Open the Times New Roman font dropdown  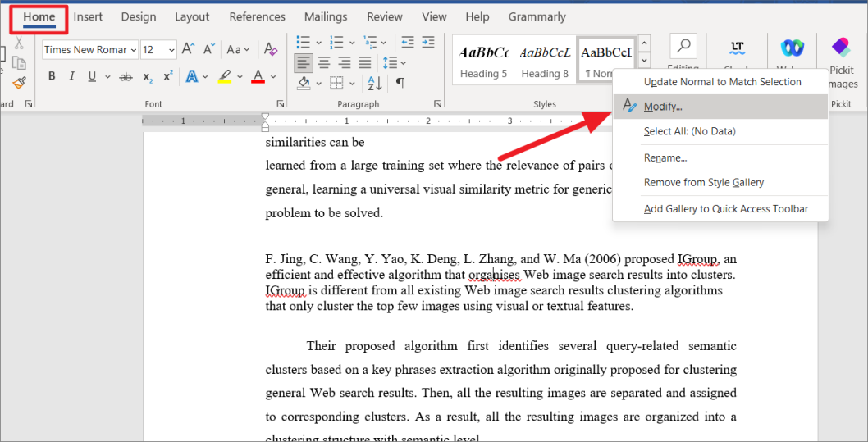tap(132, 50)
